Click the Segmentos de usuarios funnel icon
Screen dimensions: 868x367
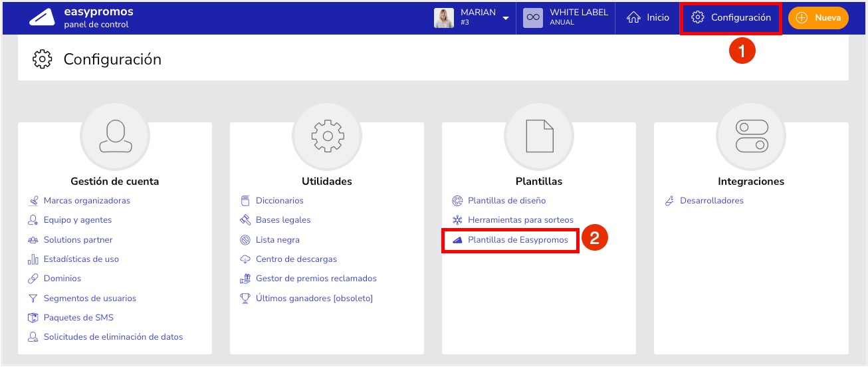33,299
